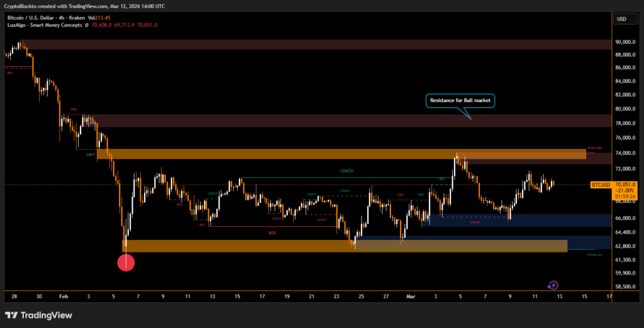Click the TradingView logo at bottom left

coord(38,315)
